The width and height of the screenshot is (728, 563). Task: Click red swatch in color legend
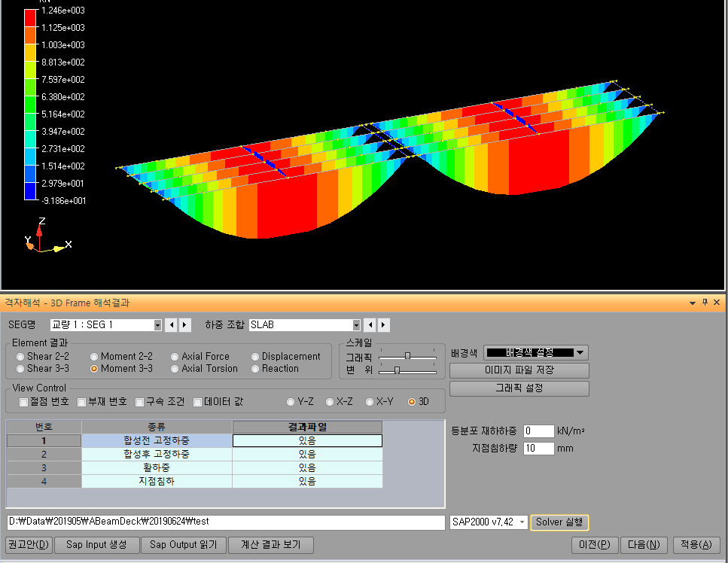[30, 19]
